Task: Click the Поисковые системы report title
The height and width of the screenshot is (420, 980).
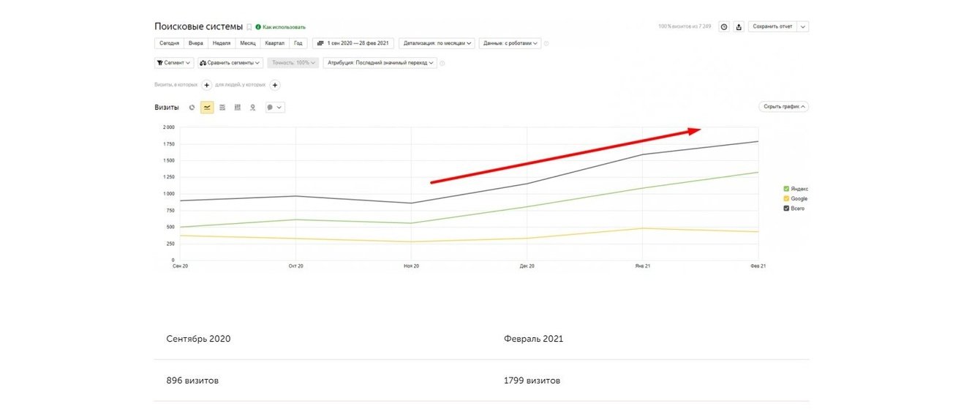Action: point(198,26)
